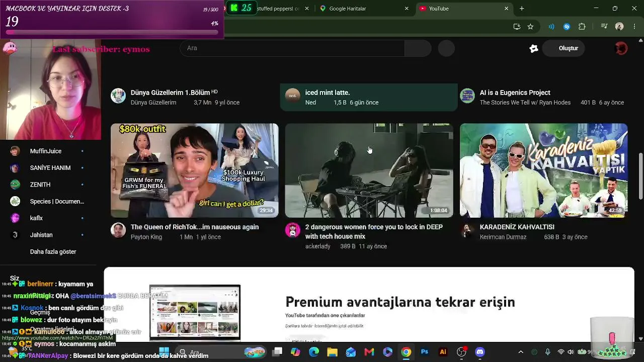
Task: Open Chrome's three-dot menu
Action: click(634, 27)
